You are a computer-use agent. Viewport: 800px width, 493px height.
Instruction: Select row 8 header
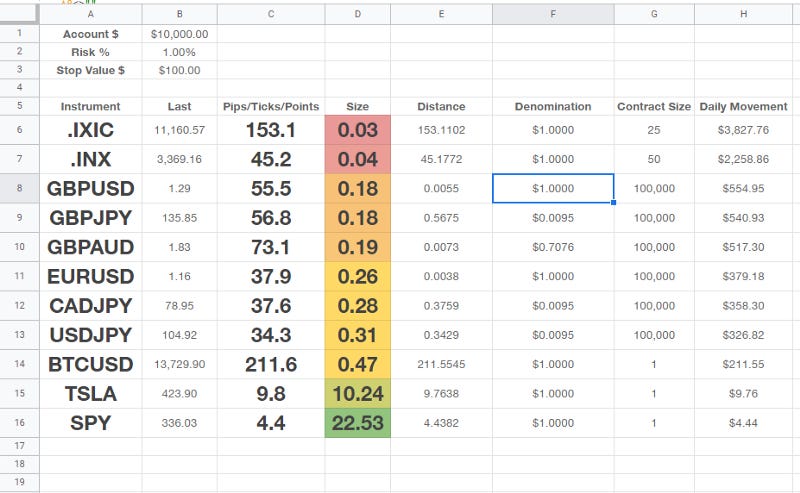pyautogui.click(x=19, y=188)
